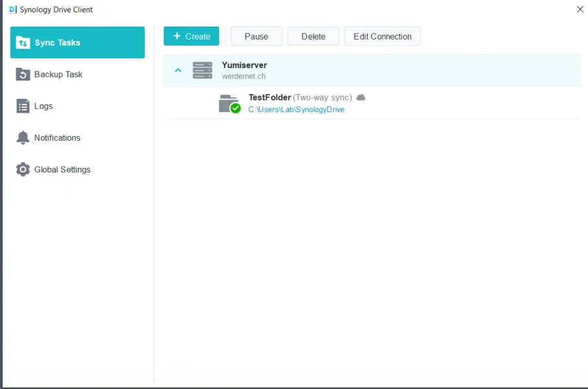Click Edit Connection button

pos(382,36)
